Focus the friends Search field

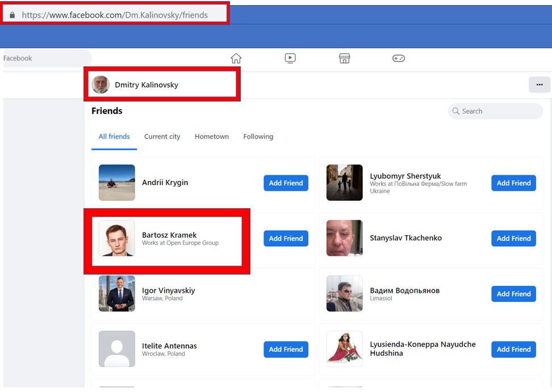(495, 111)
